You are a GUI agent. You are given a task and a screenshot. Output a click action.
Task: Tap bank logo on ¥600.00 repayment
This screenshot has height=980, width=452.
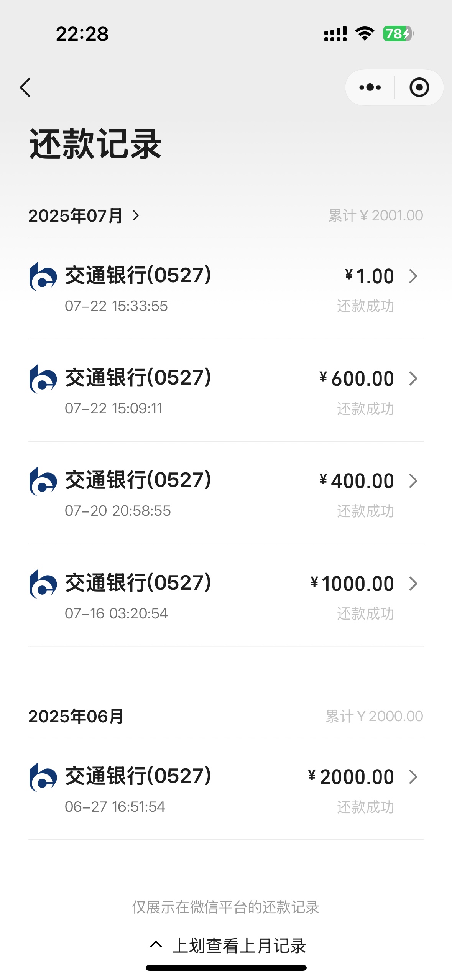point(43,379)
